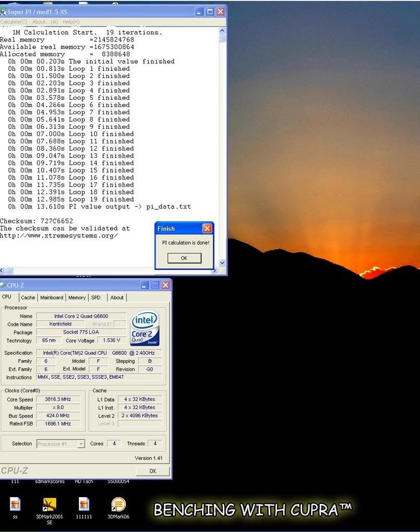Click the Loop 19 finished line

(71, 199)
